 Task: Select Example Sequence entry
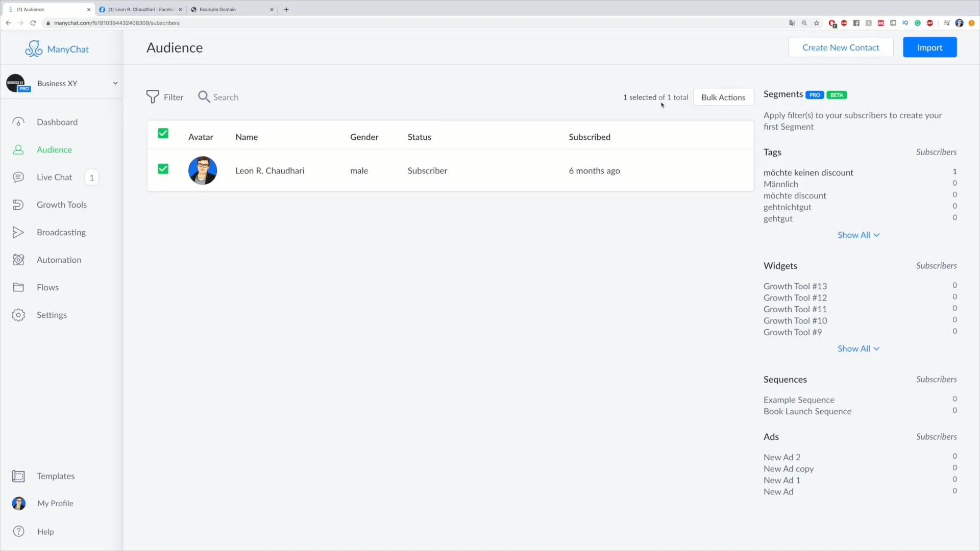click(799, 400)
